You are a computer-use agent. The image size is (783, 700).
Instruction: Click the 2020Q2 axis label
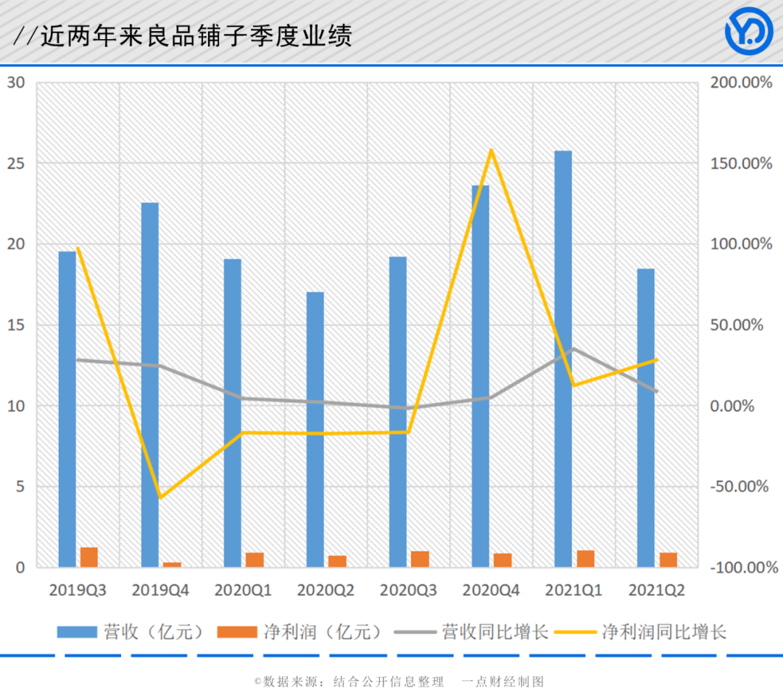click(x=326, y=590)
